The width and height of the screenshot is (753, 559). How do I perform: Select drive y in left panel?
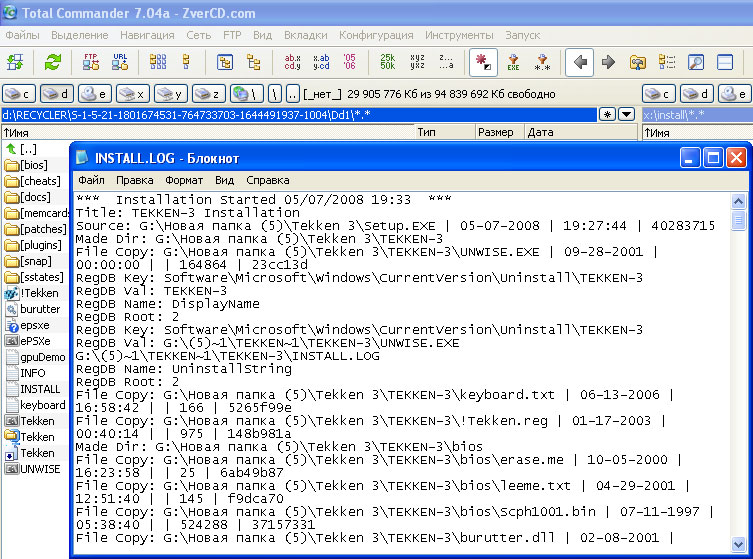click(x=170, y=94)
